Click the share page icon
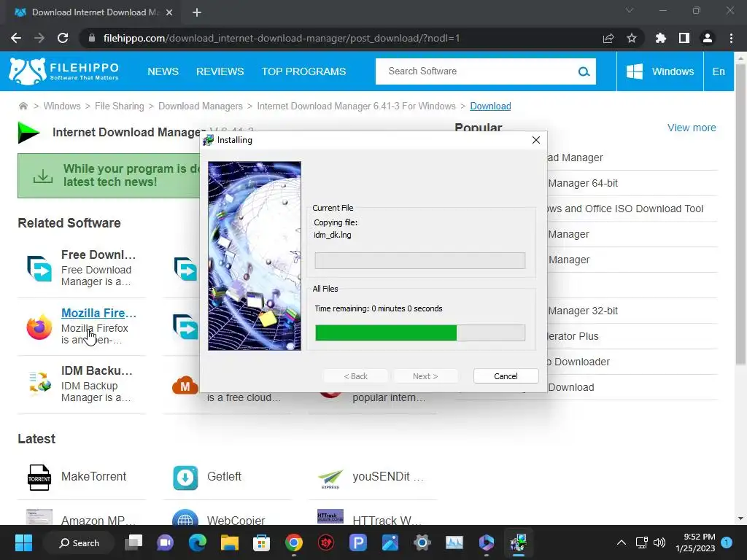The image size is (747, 560). click(x=608, y=38)
